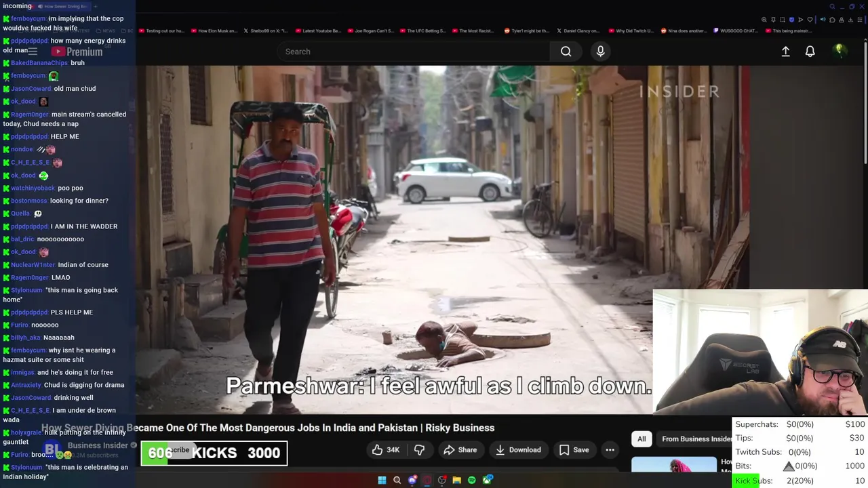868x488 pixels.
Task: Open File Explorer from taskbar
Action: (x=457, y=480)
